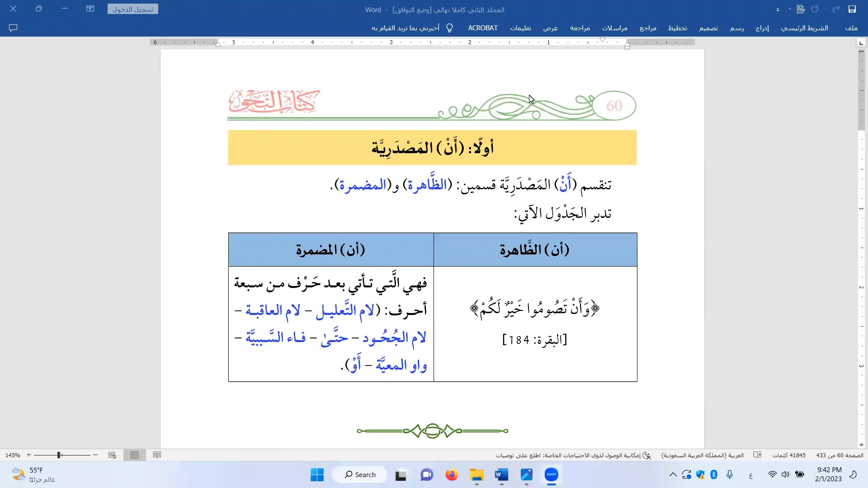Click the proofing errors icon in the status bar

click(758, 455)
